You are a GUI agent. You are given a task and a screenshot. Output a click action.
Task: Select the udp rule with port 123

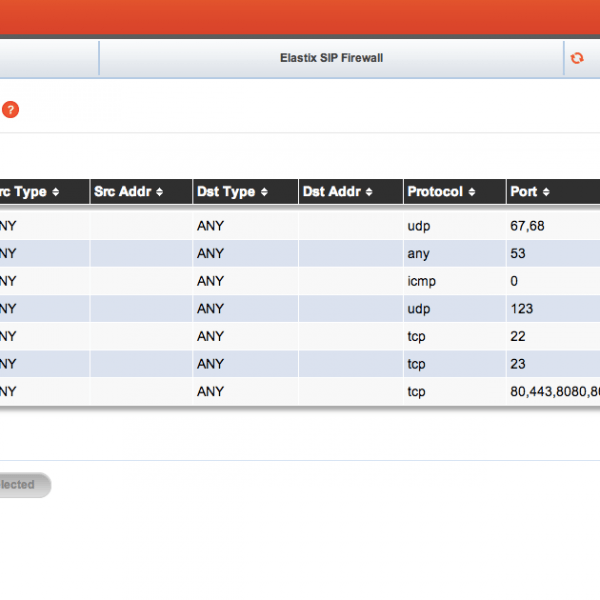pyautogui.click(x=520, y=309)
